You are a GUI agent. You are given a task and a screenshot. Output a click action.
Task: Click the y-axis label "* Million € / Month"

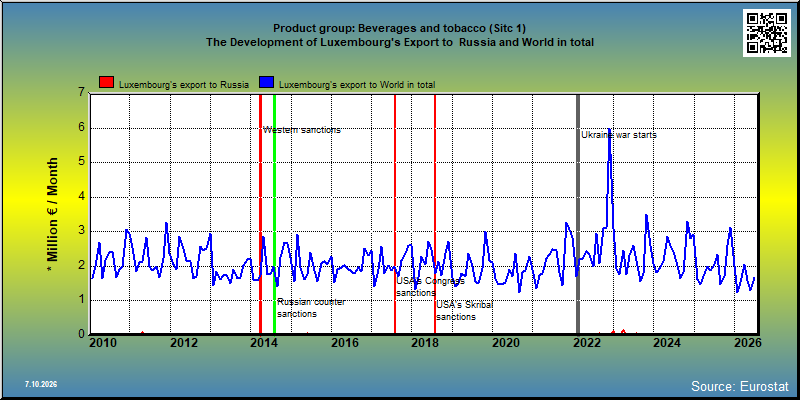pyautogui.click(x=53, y=214)
